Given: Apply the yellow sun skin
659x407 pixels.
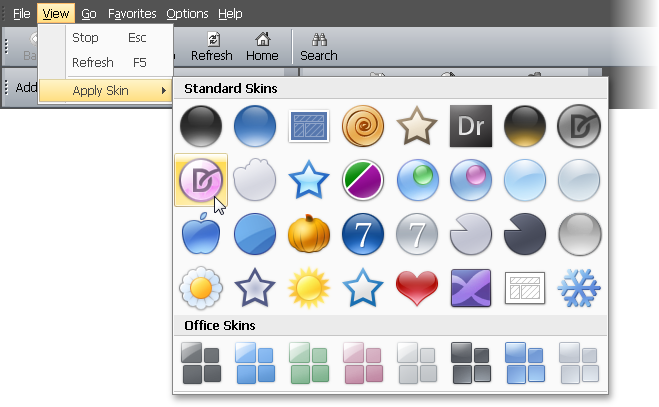Looking at the screenshot, I should click(309, 288).
